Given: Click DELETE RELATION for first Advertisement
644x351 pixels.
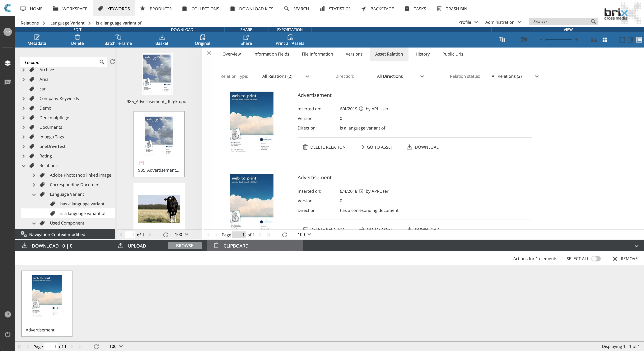Looking at the screenshot, I should (x=324, y=147).
